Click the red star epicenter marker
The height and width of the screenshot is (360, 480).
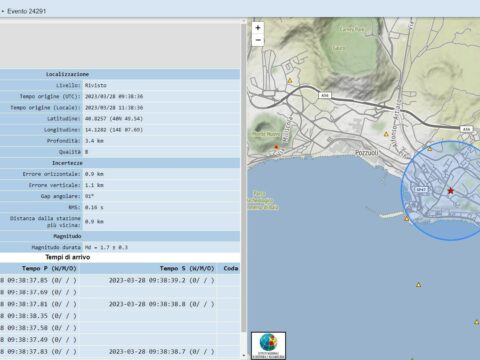click(450, 191)
